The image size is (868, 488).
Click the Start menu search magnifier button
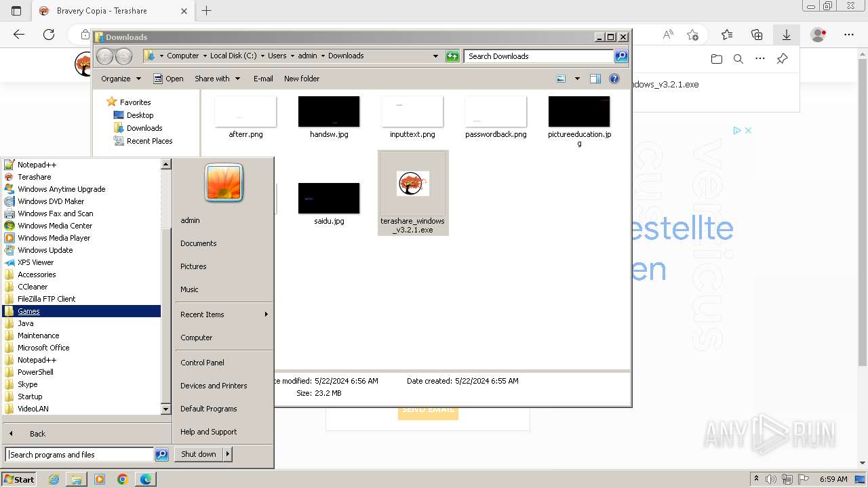(161, 455)
